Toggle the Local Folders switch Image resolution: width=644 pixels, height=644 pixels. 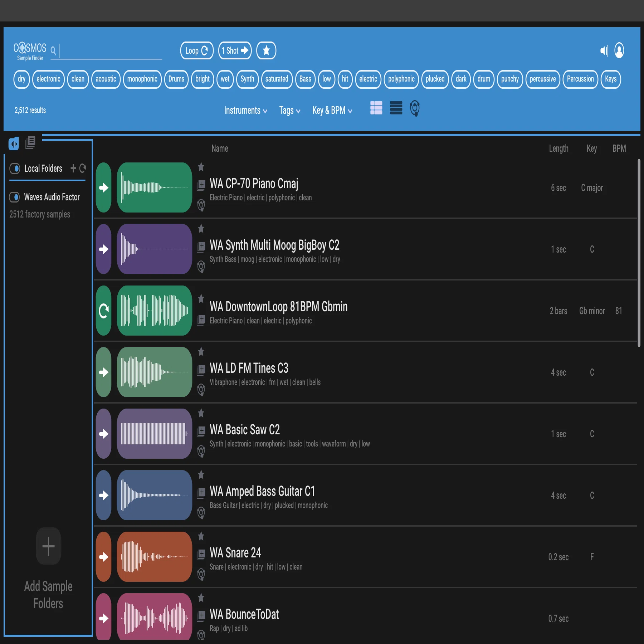coord(15,168)
